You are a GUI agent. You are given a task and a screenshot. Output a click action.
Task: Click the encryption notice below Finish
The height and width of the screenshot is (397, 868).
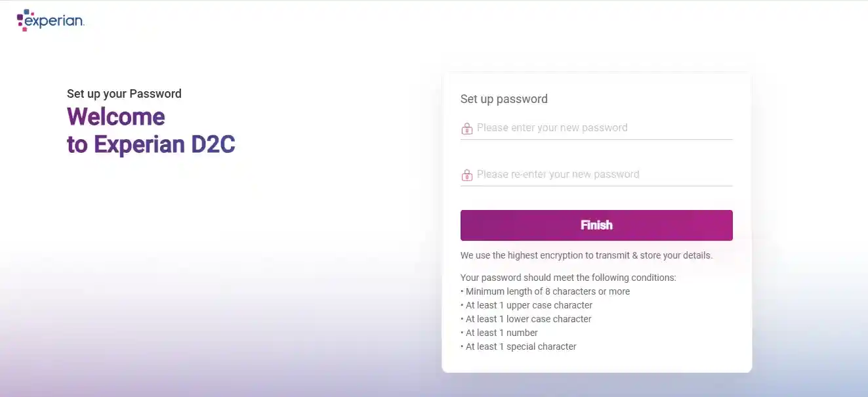tap(586, 255)
